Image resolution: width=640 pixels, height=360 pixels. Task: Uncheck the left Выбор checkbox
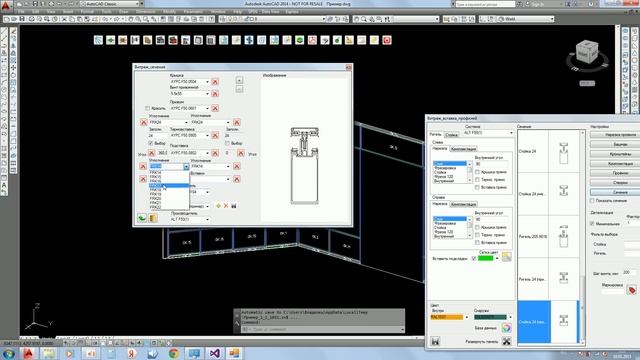[151, 143]
